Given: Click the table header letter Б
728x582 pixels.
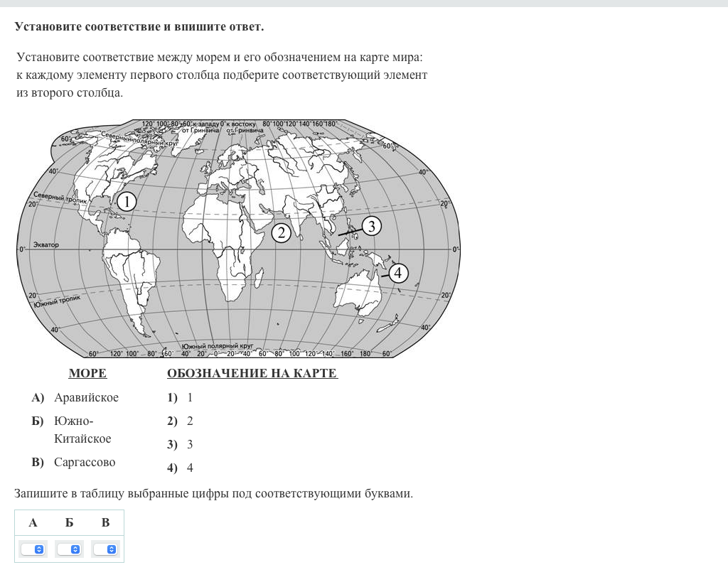Looking at the screenshot, I should tap(69, 524).
